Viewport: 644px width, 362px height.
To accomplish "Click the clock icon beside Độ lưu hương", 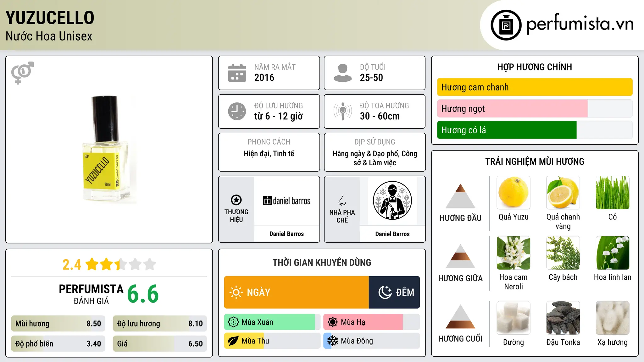I will 237,111.
